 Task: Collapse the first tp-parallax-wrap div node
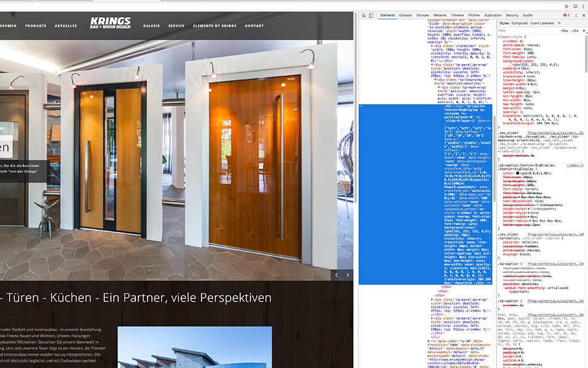pyautogui.click(x=432, y=64)
